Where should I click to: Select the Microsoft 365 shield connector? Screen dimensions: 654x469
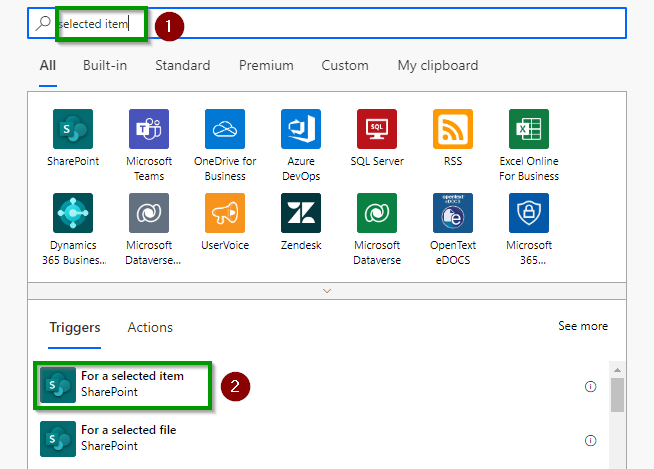(x=529, y=213)
